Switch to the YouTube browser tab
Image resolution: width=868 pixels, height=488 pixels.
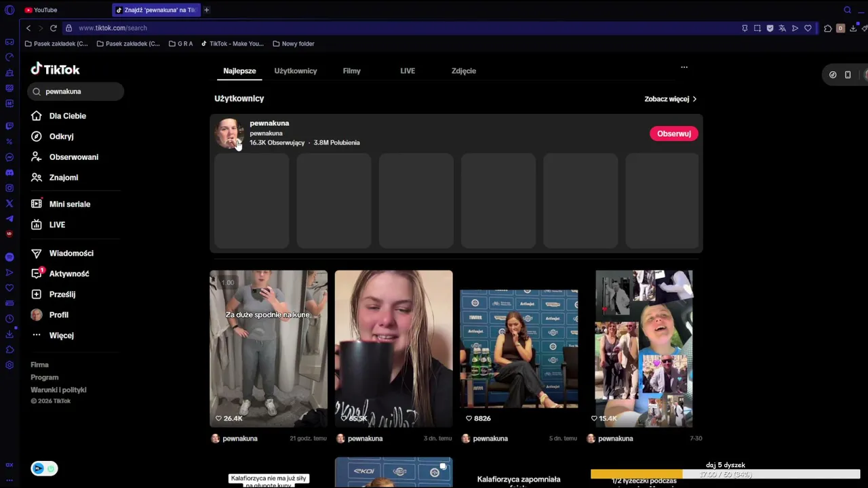pyautogui.click(x=64, y=10)
